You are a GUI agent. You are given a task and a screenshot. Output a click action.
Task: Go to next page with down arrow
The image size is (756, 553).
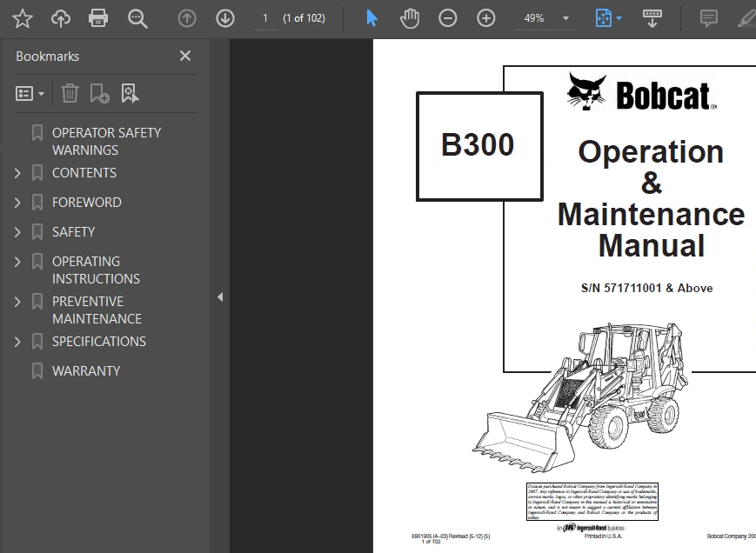[224, 17]
